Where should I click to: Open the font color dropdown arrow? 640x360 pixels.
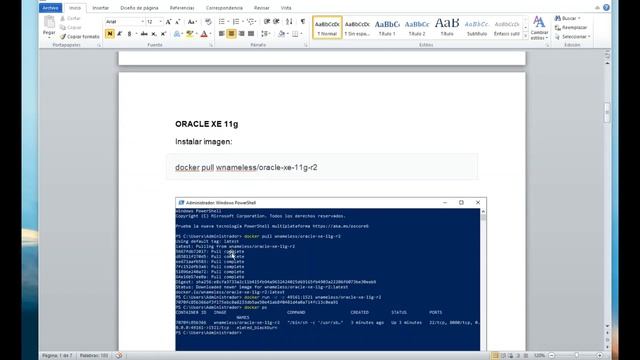211,34
